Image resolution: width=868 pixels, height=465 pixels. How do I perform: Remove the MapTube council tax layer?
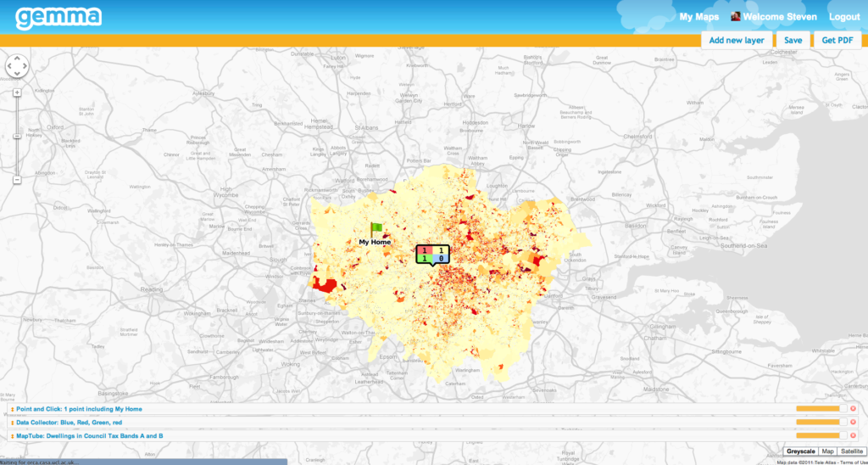tap(853, 436)
